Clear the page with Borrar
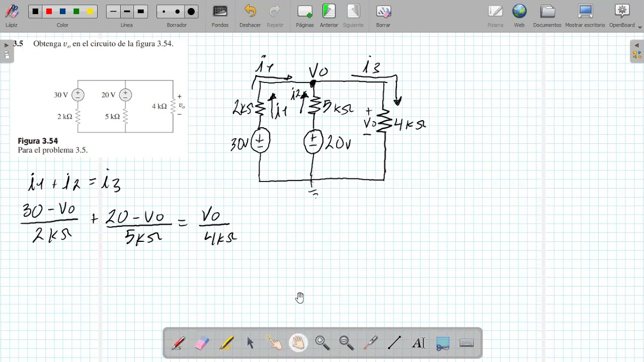This screenshot has width=644, height=362. coord(383,16)
